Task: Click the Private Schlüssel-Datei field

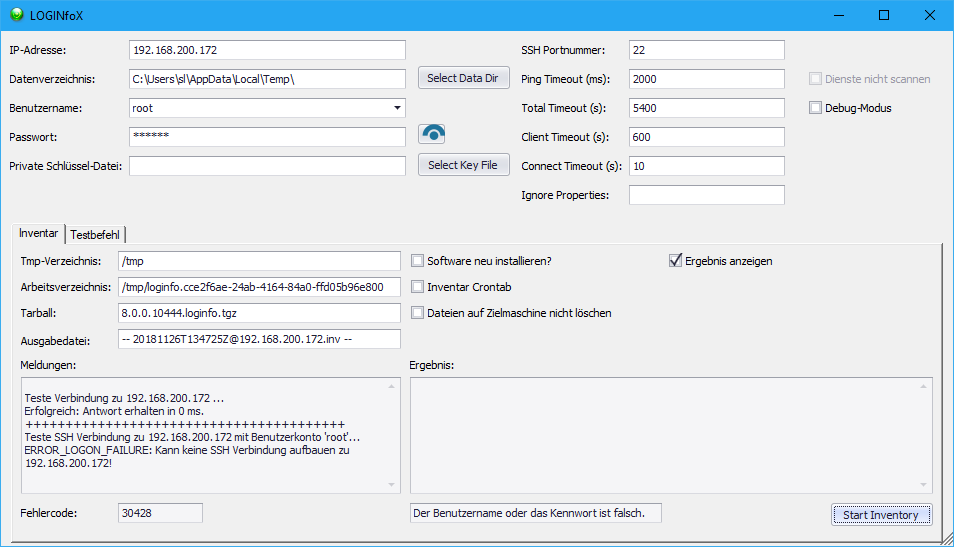Action: point(267,166)
